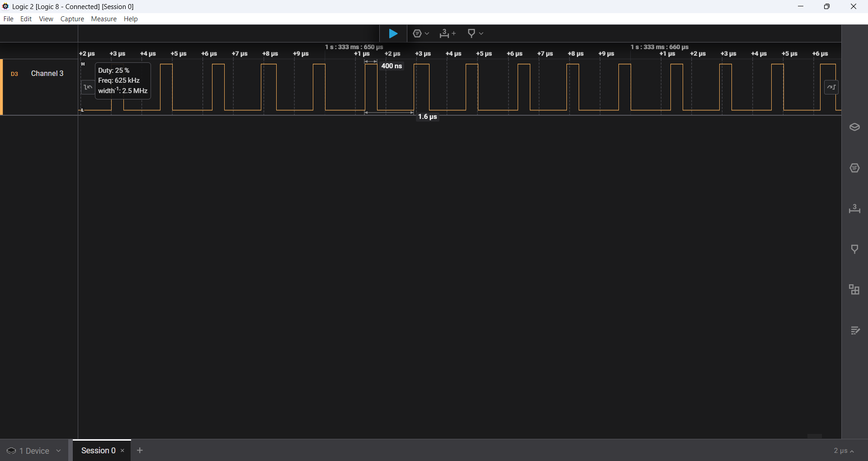This screenshot has width=868, height=461.
Task: Jump to the next edge on Channel 3
Action: coord(831,87)
